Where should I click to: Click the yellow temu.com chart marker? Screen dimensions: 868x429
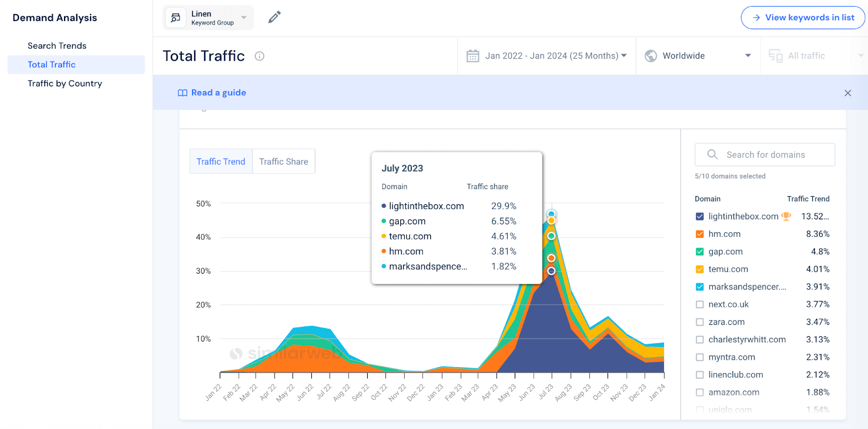(x=551, y=220)
